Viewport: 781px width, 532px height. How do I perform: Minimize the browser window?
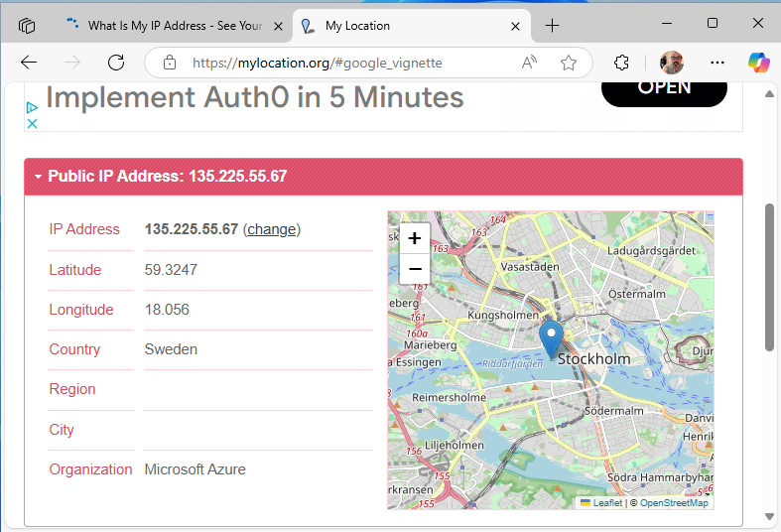tap(667, 24)
